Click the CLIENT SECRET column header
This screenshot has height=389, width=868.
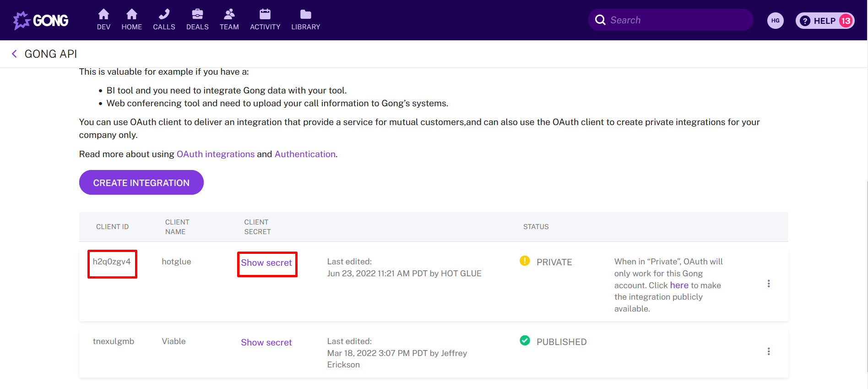click(257, 227)
